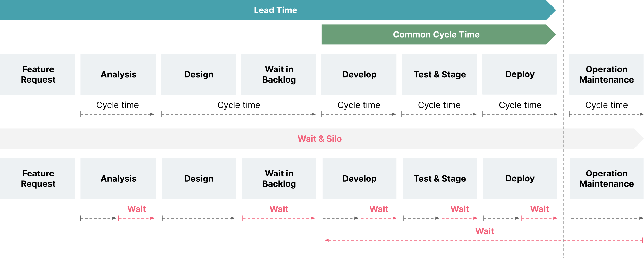Viewport: 644px width, 258px height.
Task: Select the top row Test & Stage box
Action: pyautogui.click(x=439, y=74)
